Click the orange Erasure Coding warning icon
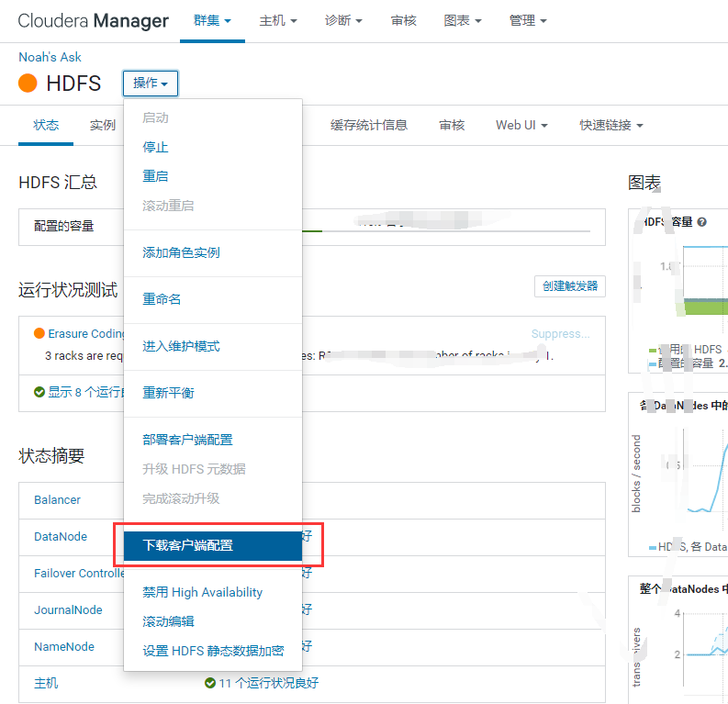 (x=39, y=333)
